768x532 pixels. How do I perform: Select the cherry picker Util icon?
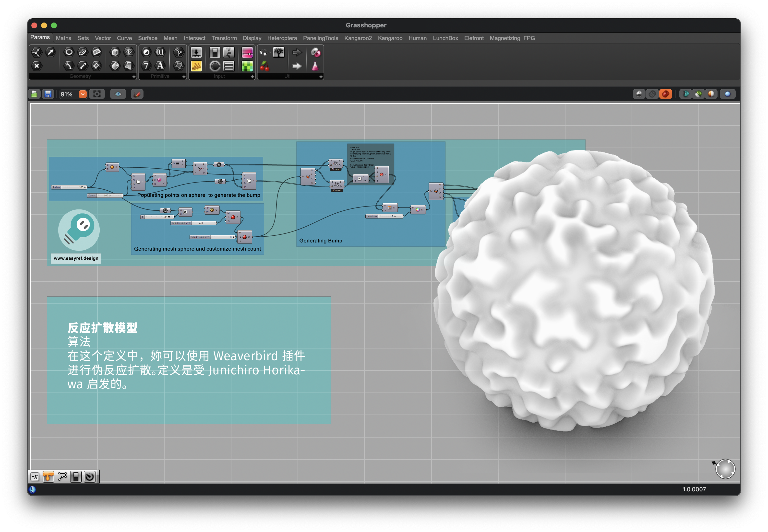(x=264, y=66)
